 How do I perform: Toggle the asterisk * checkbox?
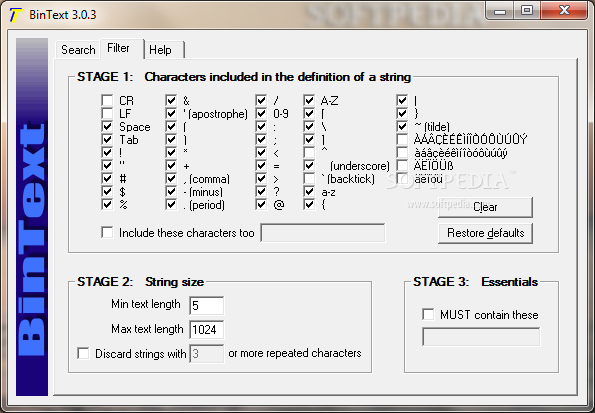pos(171,153)
